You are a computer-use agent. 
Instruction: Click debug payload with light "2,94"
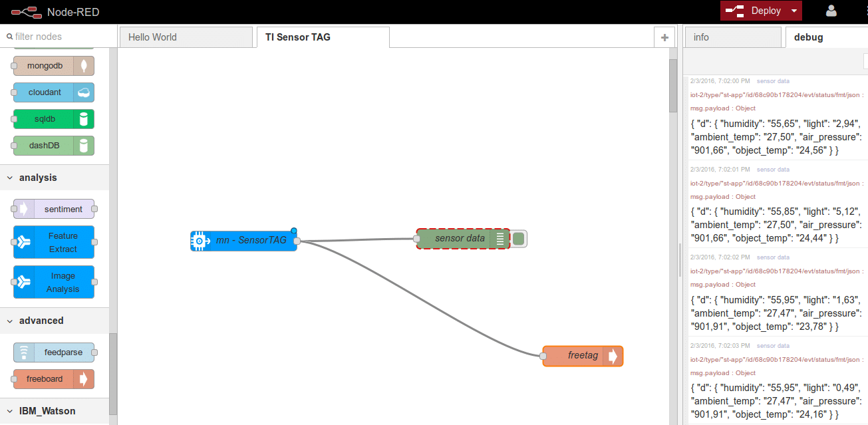tap(778, 137)
